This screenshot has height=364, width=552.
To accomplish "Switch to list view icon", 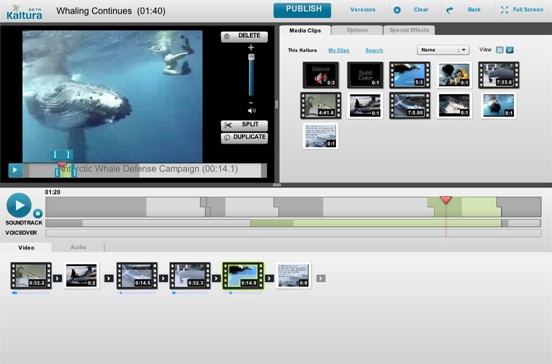I will 509,50.
